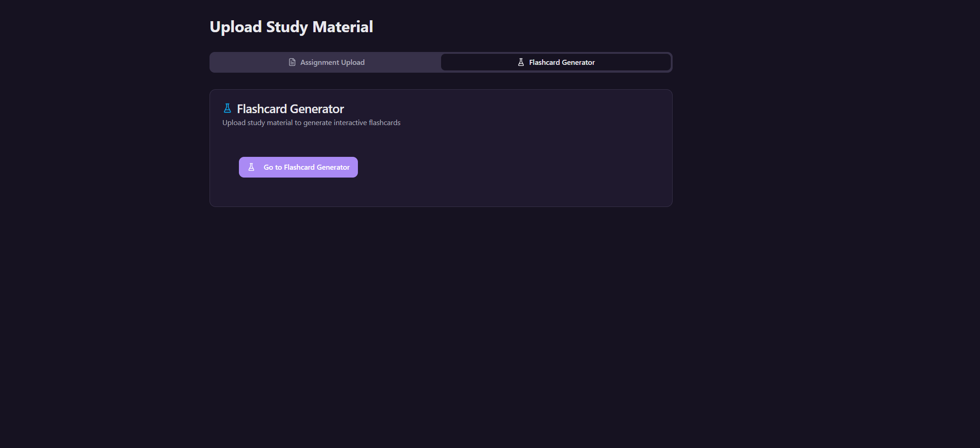
Task: Click the 'Upload study material to generate interactive flashcards' text
Action: pos(312,123)
